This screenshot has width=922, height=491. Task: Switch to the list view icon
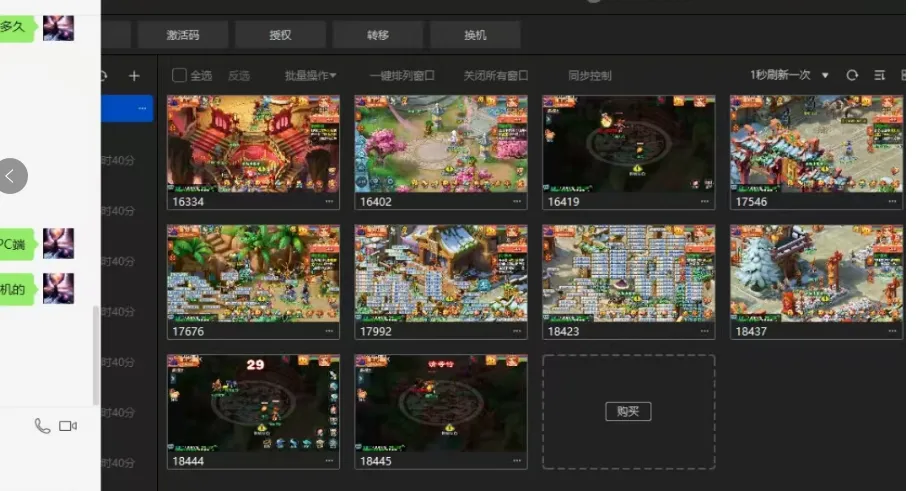point(880,75)
